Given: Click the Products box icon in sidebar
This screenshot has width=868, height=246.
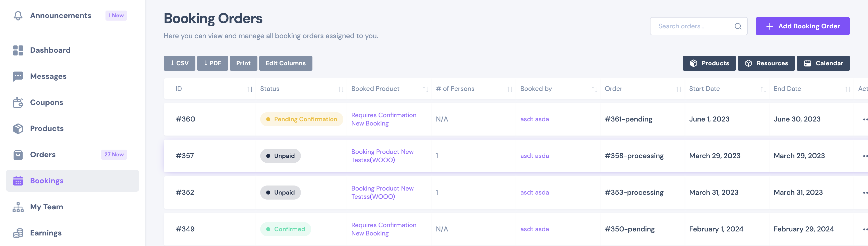Looking at the screenshot, I should tap(18, 128).
